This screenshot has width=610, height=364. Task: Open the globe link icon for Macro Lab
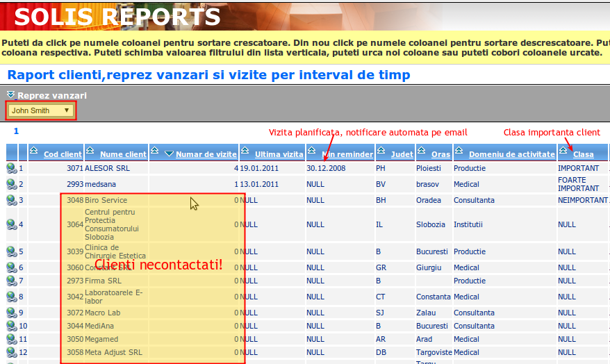coord(12,313)
